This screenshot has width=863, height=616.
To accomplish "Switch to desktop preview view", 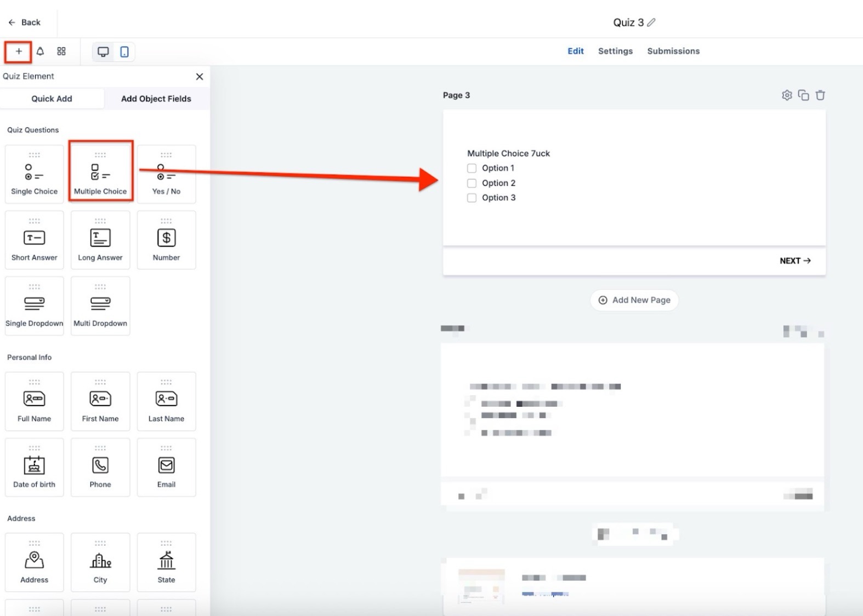I will [103, 52].
